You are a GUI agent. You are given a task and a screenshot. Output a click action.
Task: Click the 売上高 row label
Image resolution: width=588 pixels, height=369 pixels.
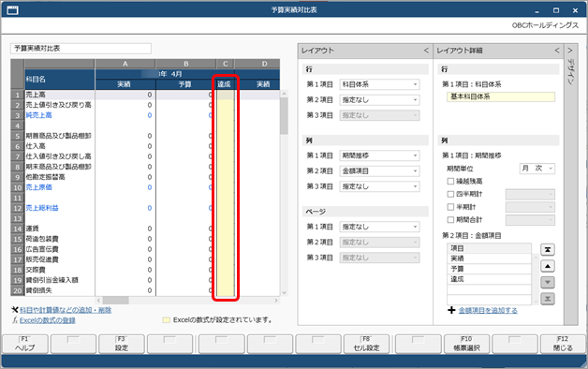[x=36, y=95]
